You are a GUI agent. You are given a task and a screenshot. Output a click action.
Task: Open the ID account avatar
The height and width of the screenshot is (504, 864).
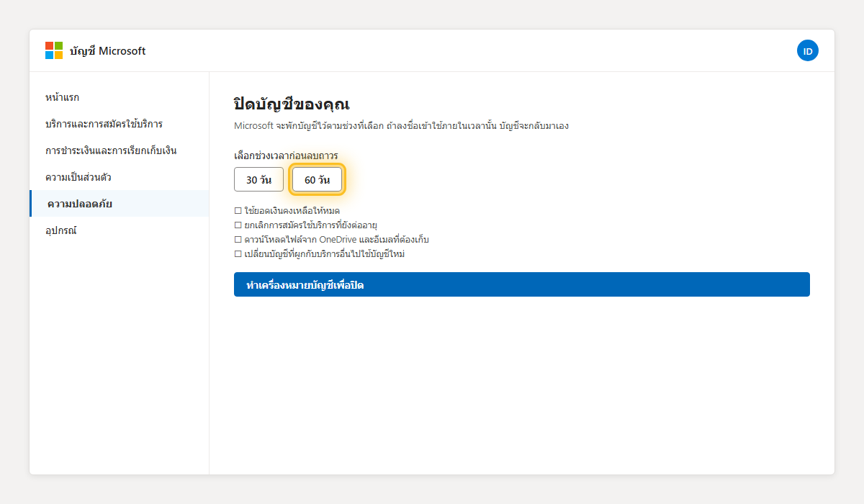click(808, 50)
